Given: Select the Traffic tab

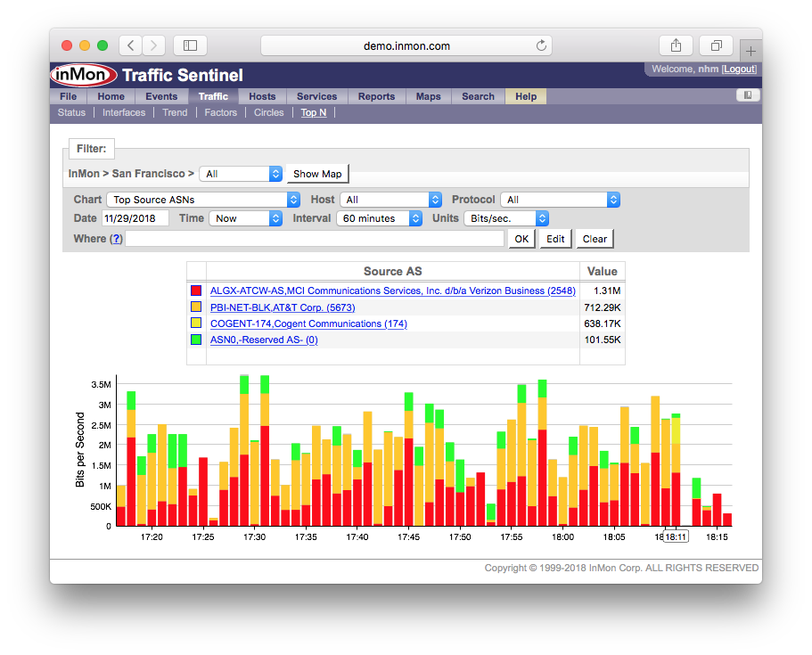Looking at the screenshot, I should [x=213, y=96].
